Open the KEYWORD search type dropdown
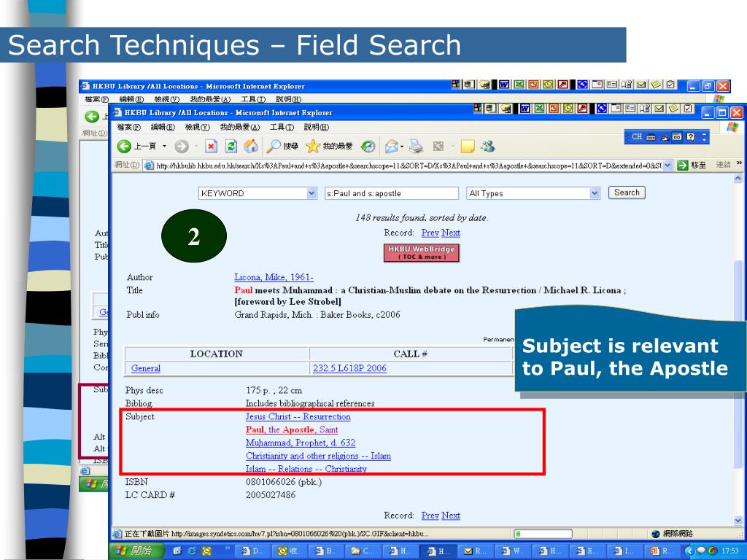The width and height of the screenshot is (747, 560). click(258, 193)
